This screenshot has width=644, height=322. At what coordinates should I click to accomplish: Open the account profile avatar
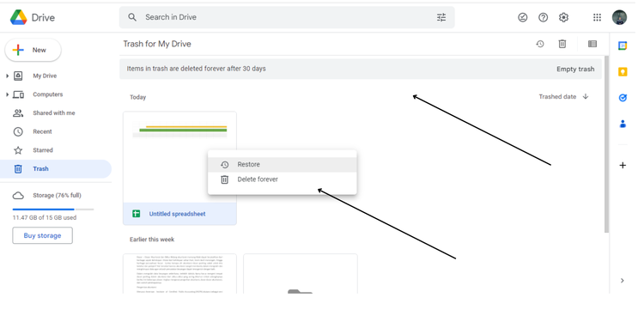point(619,17)
